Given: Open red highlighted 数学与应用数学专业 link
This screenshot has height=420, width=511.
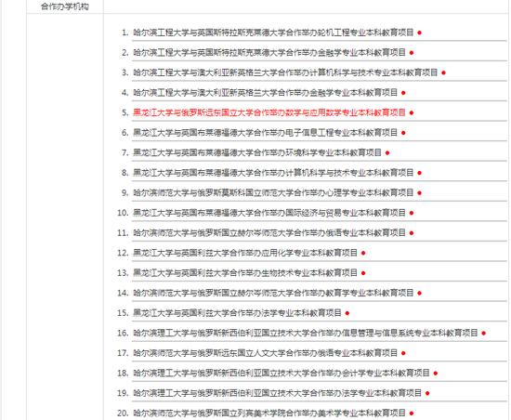Looking at the screenshot, I should tap(269, 112).
